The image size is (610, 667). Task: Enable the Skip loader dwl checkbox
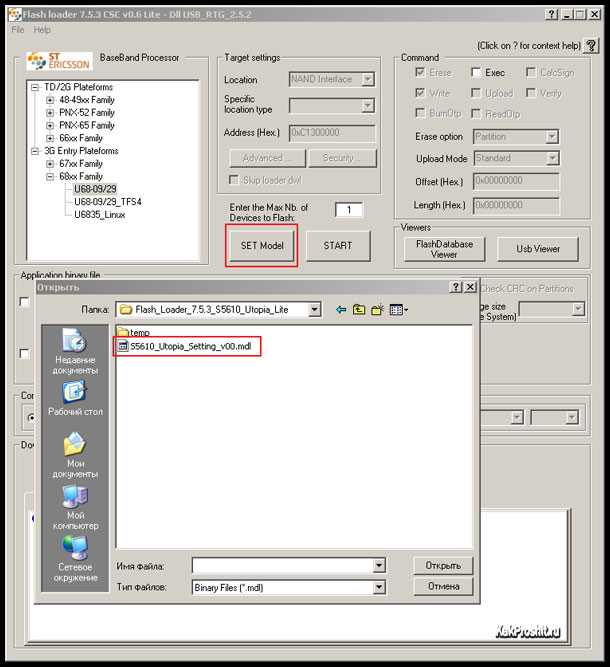234,180
